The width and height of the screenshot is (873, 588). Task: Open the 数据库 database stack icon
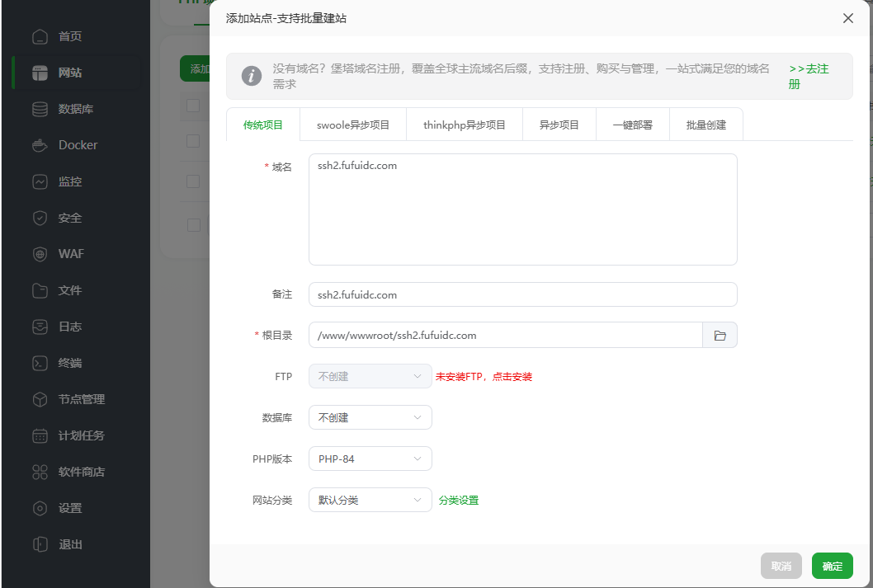[x=40, y=109]
